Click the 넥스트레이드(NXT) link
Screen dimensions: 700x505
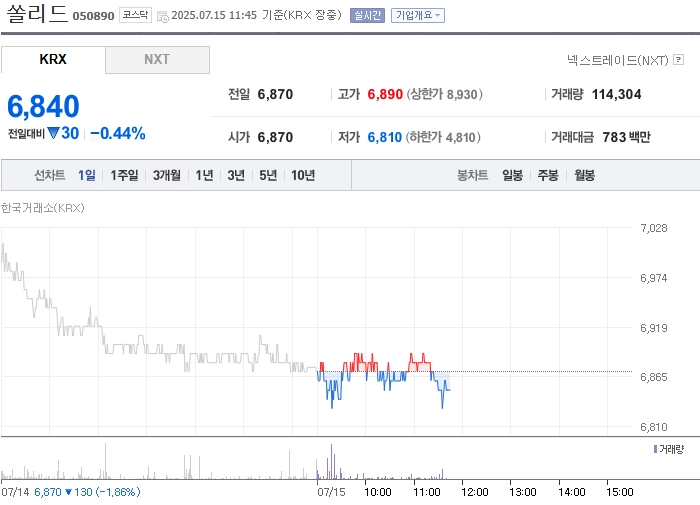[x=617, y=60]
